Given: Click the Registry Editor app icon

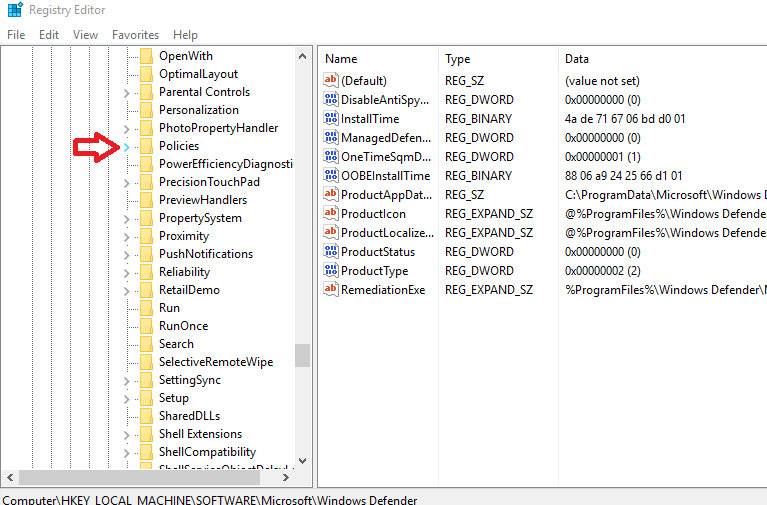Looking at the screenshot, I should point(15,9).
